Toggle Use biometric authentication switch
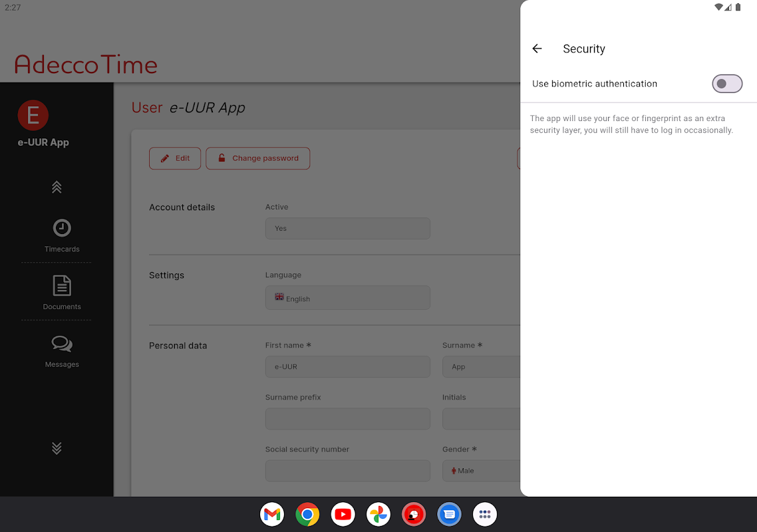 (726, 84)
